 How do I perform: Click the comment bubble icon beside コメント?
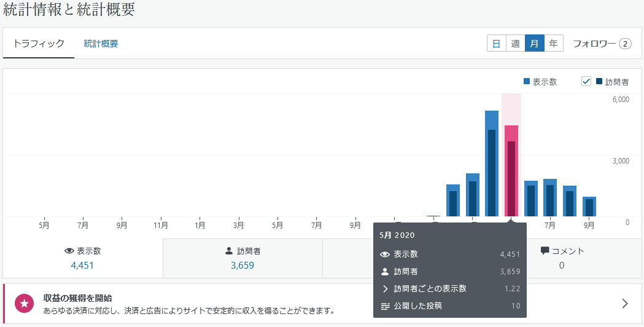point(545,251)
